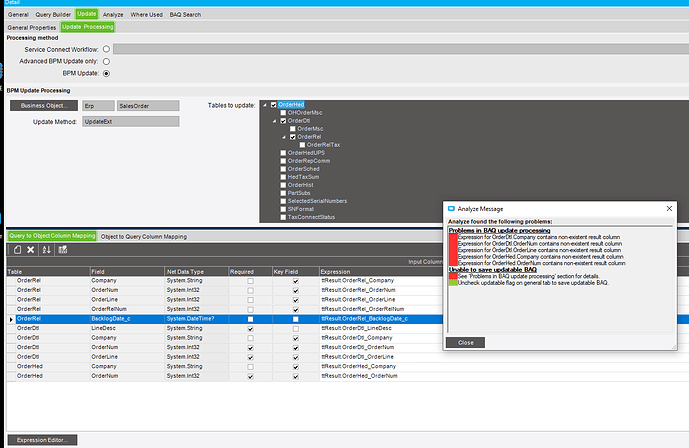Select Service Connect Workflow radio button

pyautogui.click(x=106, y=49)
